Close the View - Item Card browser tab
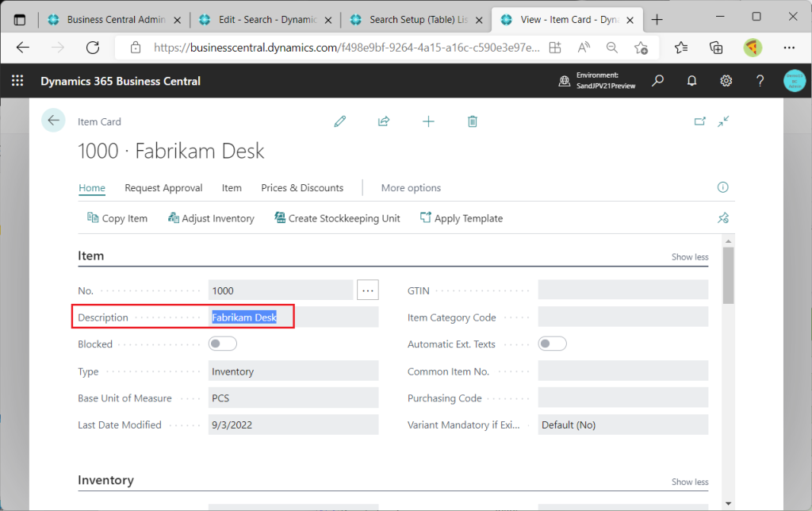 click(630, 20)
